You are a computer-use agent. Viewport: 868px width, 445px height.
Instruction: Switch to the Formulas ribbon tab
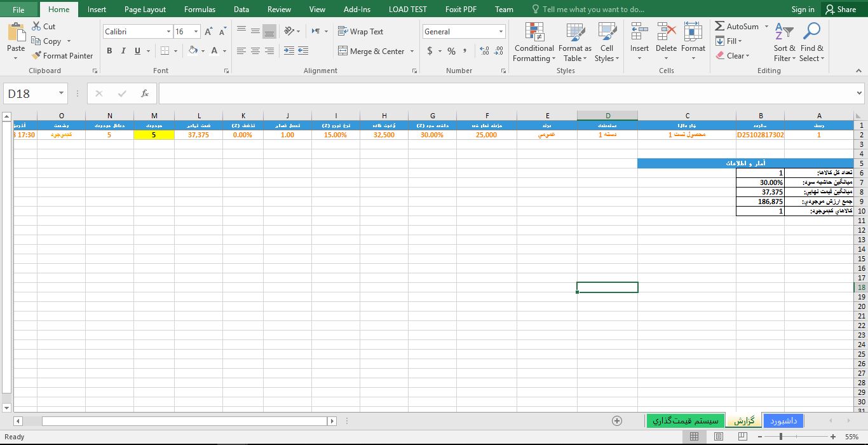[x=200, y=10]
